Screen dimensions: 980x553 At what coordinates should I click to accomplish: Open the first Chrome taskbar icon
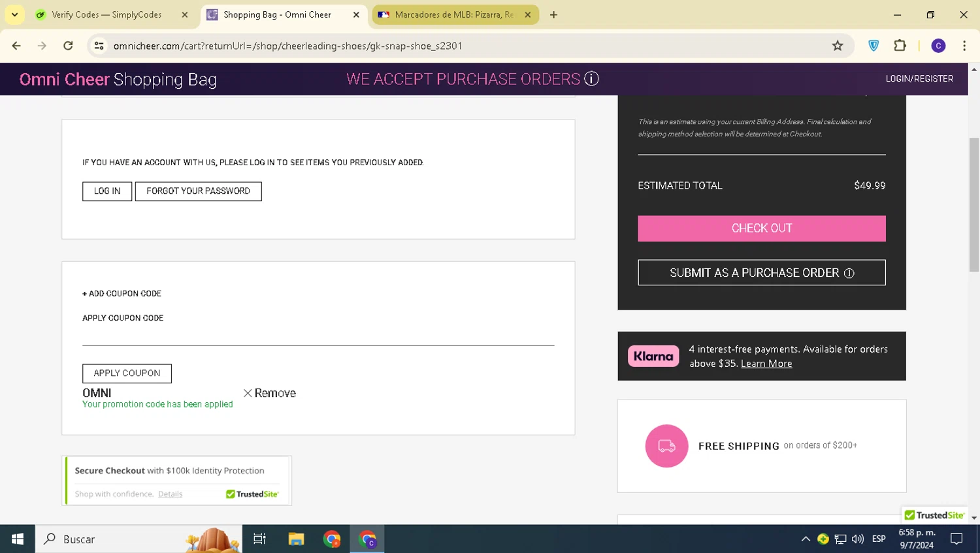point(332,539)
